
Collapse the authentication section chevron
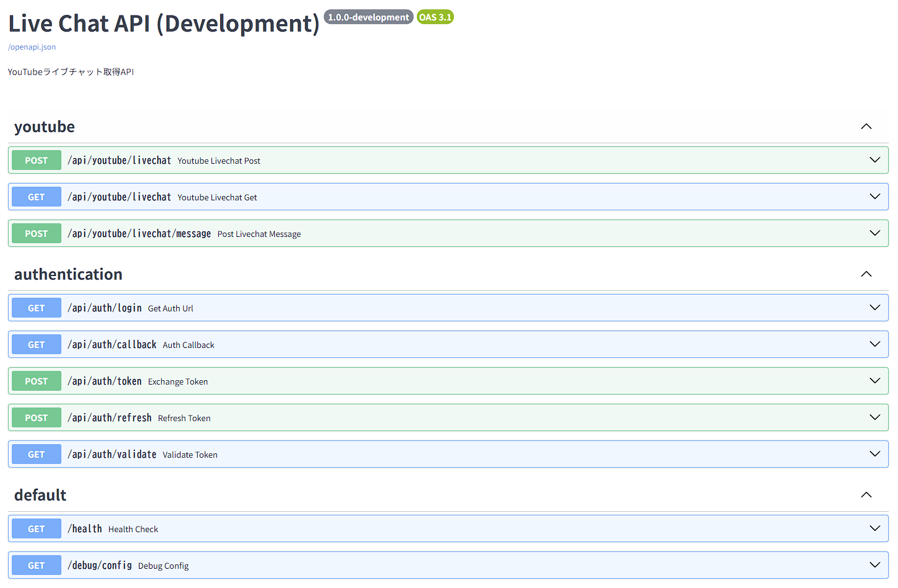point(866,274)
